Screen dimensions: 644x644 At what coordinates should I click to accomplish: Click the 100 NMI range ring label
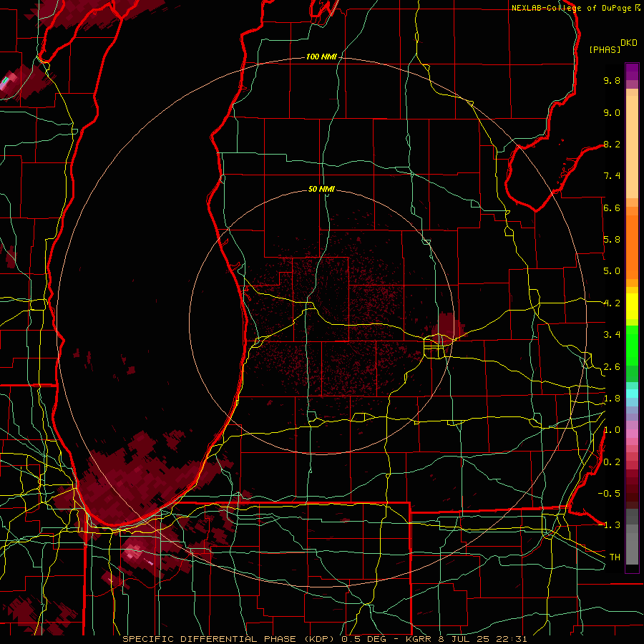coord(321,57)
